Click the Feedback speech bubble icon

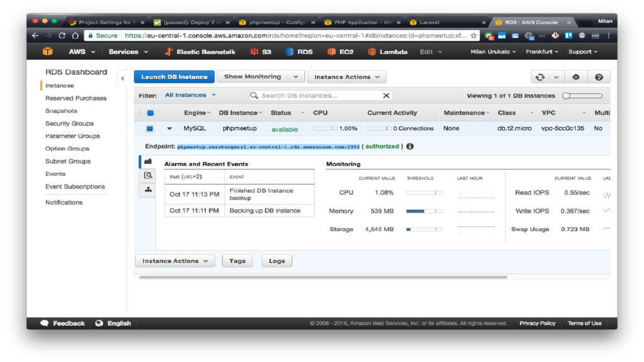(x=45, y=323)
